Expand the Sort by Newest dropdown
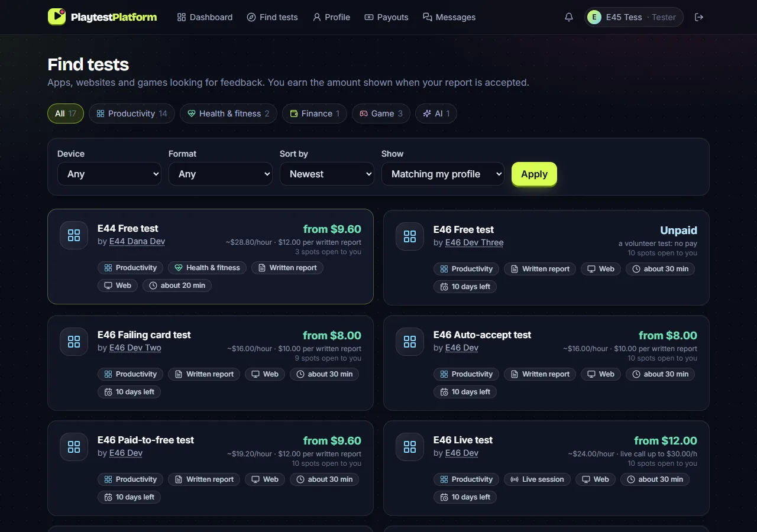The height and width of the screenshot is (532, 757). pyautogui.click(x=327, y=174)
